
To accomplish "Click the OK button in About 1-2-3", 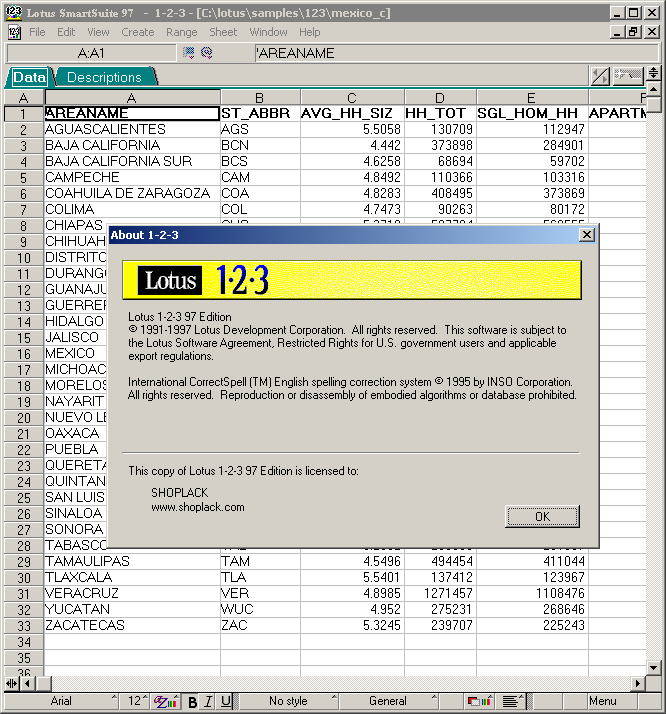I will point(542,516).
